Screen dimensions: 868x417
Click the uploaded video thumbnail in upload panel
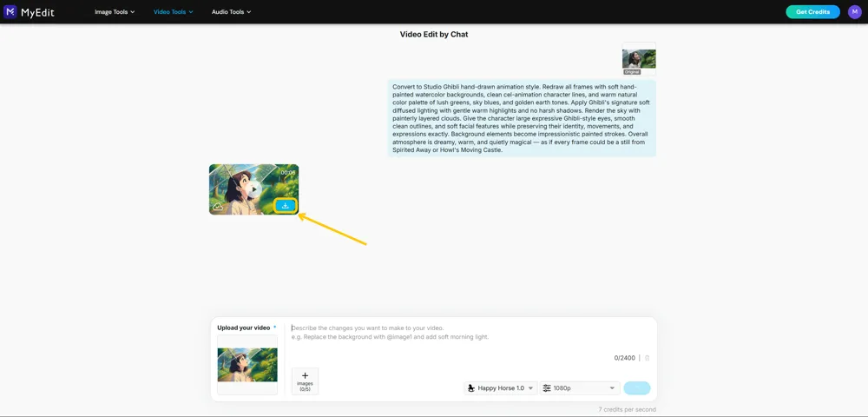[x=247, y=364]
